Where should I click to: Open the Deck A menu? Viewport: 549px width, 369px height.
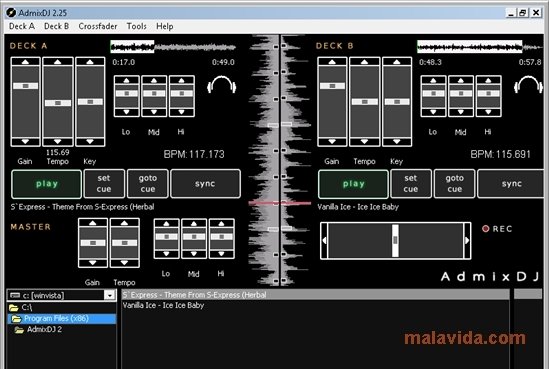click(x=22, y=26)
